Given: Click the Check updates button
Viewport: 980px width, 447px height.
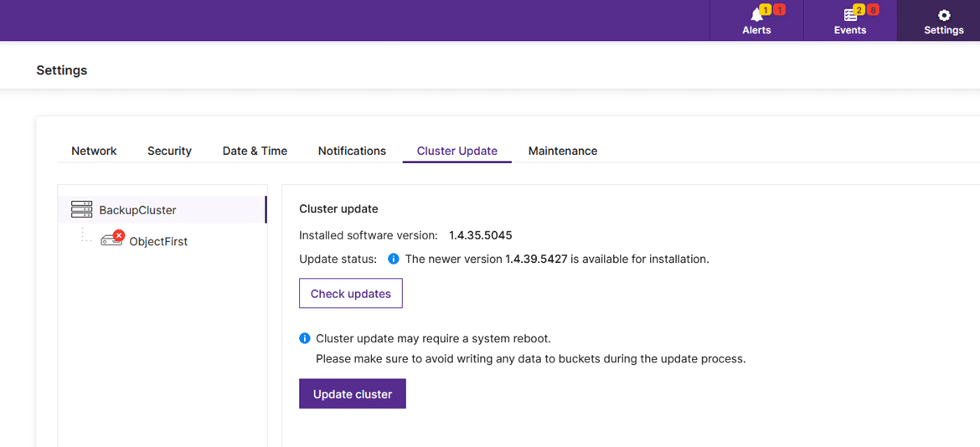Looking at the screenshot, I should (351, 294).
